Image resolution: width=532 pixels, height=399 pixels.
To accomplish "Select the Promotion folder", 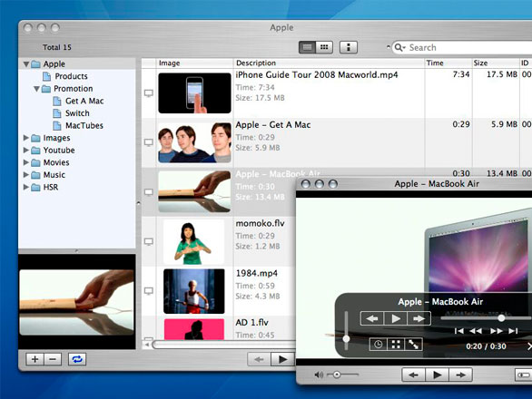I will tap(73, 89).
